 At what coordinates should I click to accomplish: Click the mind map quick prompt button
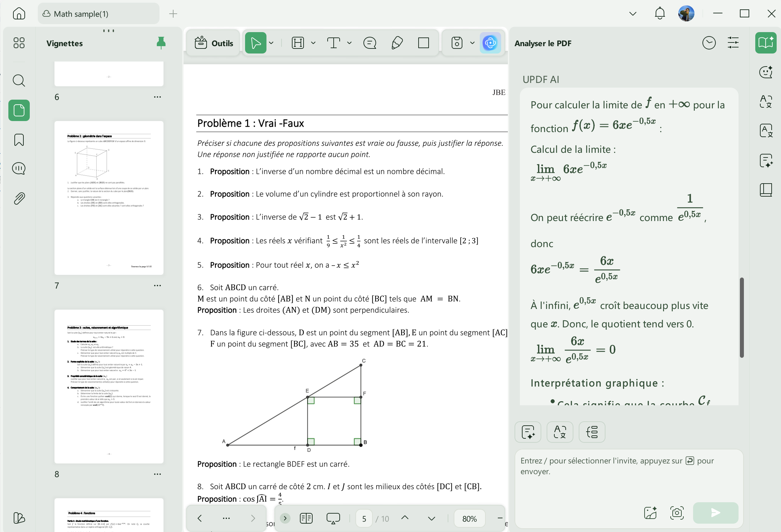pos(591,432)
